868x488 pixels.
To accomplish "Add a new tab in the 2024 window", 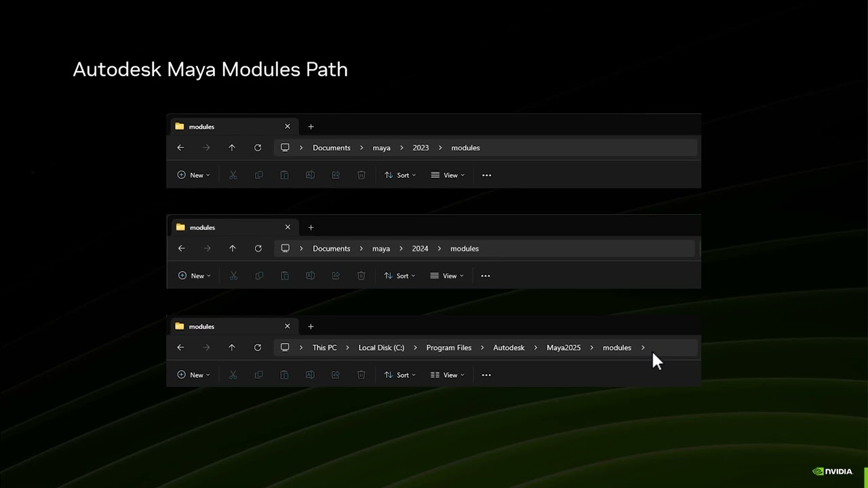I will tap(311, 227).
